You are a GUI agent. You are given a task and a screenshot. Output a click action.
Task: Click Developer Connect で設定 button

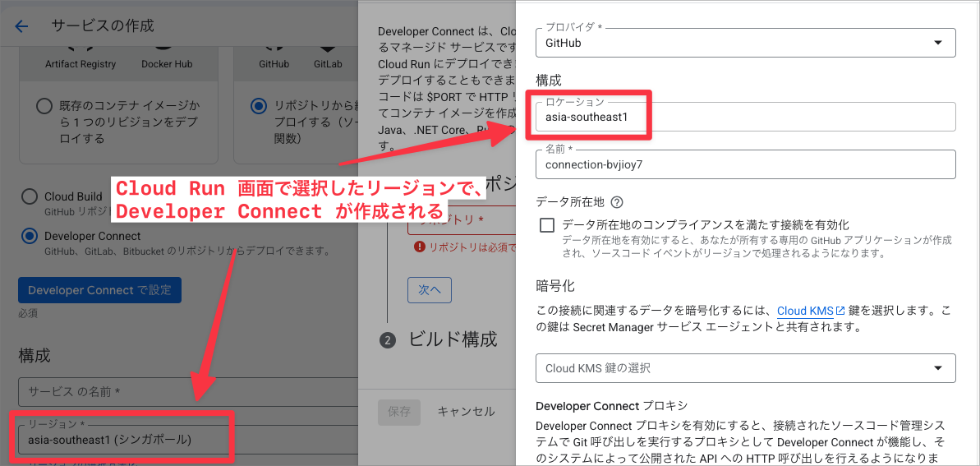99,290
